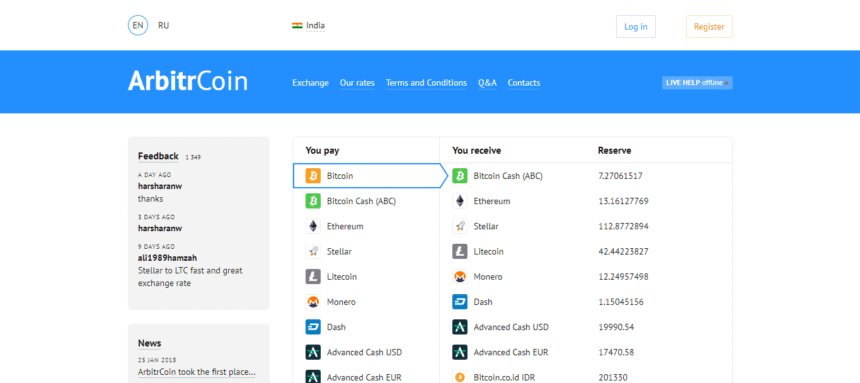Click Dash icon in You pay column
The image size is (860, 383).
313,328
